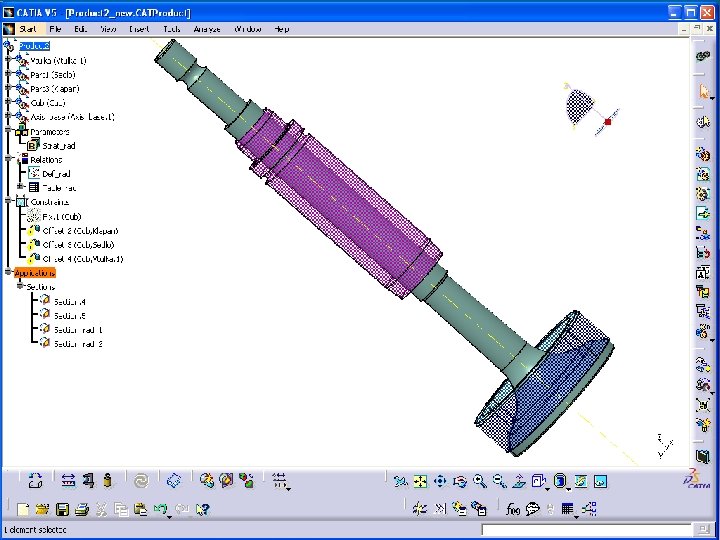Click the Assembly Design workbench gear icon
Viewport: 720px width, 540px height.
click(703, 56)
